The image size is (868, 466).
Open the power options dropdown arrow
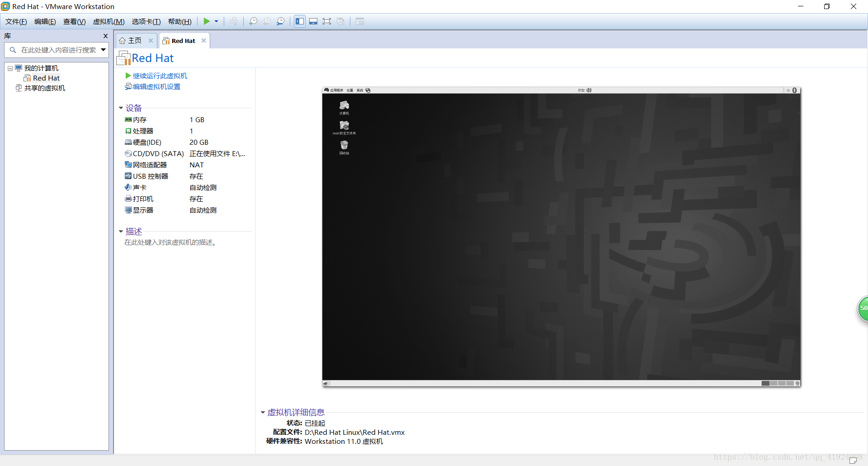click(x=217, y=21)
